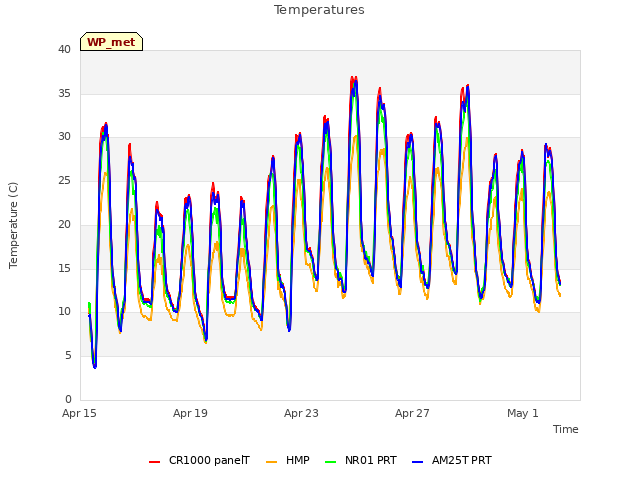The image size is (640, 480).
Task: Click the green NR01 PRT legend swatch
Action: pos(331,462)
